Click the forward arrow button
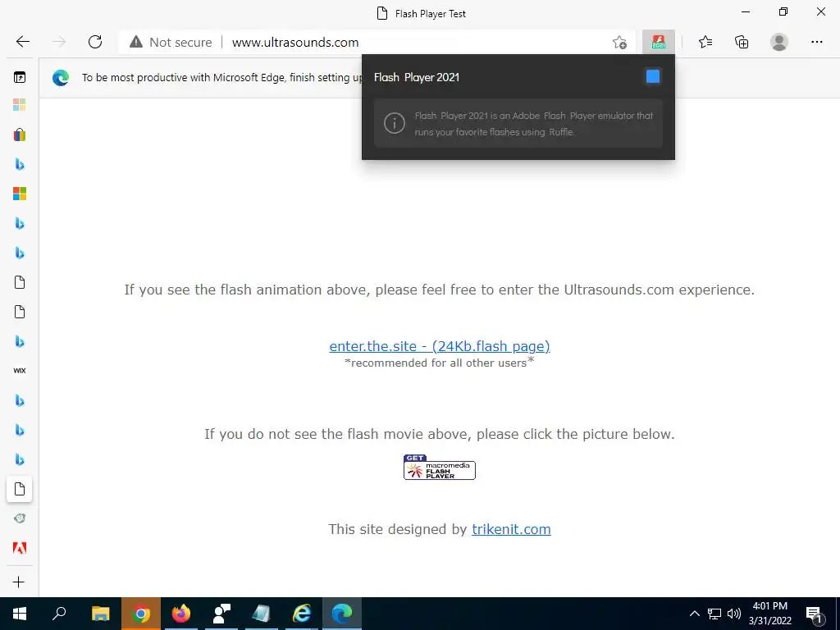Screen dimensions: 840x630 pyautogui.click(x=59, y=42)
